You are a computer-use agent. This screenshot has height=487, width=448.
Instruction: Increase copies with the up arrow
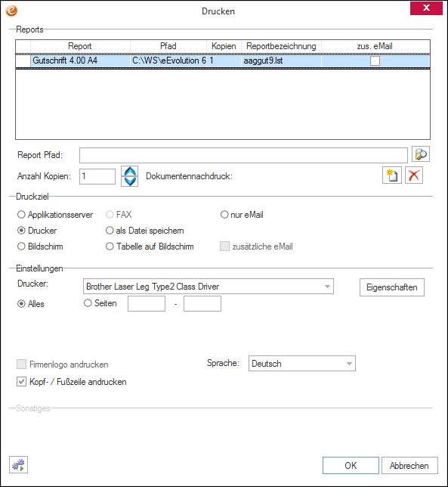coord(130,171)
